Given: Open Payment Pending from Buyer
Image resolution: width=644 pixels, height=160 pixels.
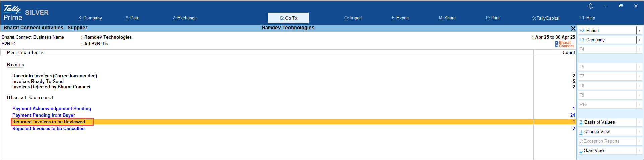Looking at the screenshot, I should tap(44, 115).
